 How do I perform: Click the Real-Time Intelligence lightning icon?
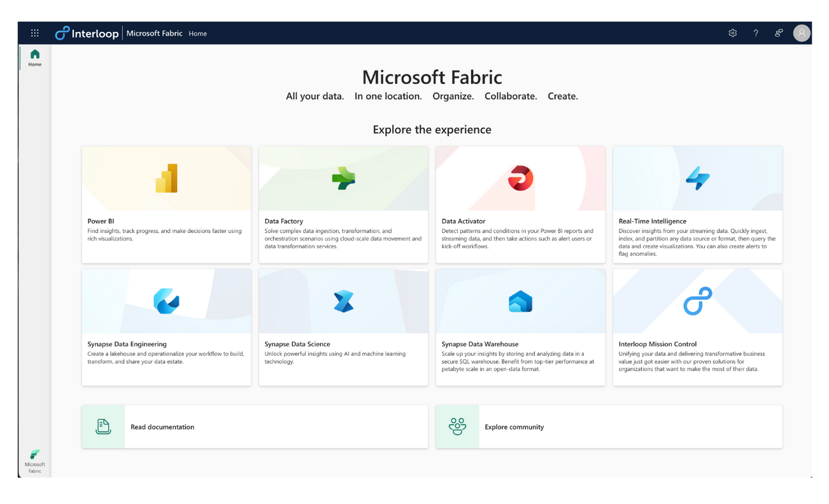point(697,179)
